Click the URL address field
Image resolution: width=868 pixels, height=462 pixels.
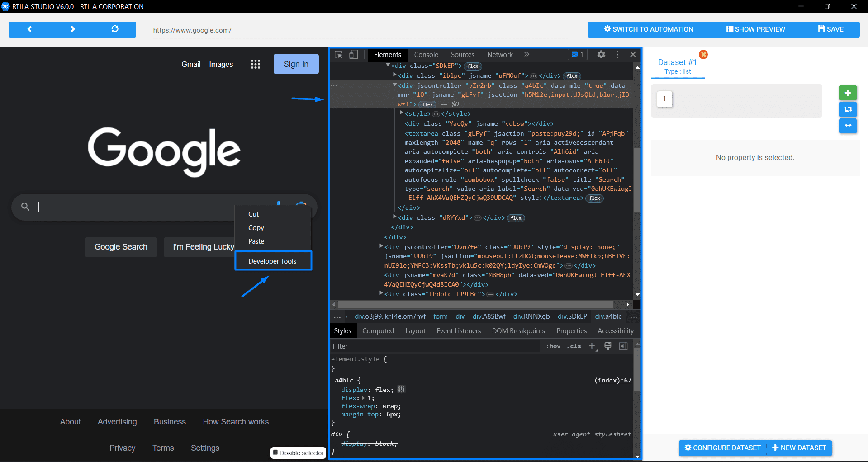point(361,30)
